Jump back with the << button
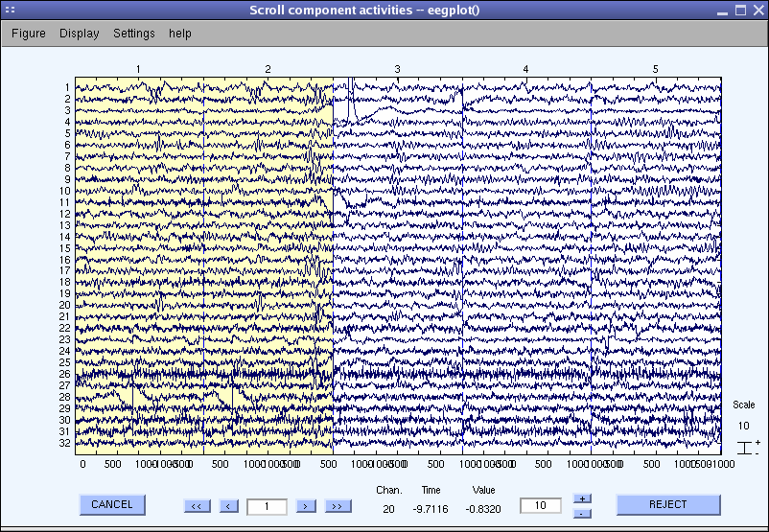The width and height of the screenshot is (769, 532). (x=195, y=505)
